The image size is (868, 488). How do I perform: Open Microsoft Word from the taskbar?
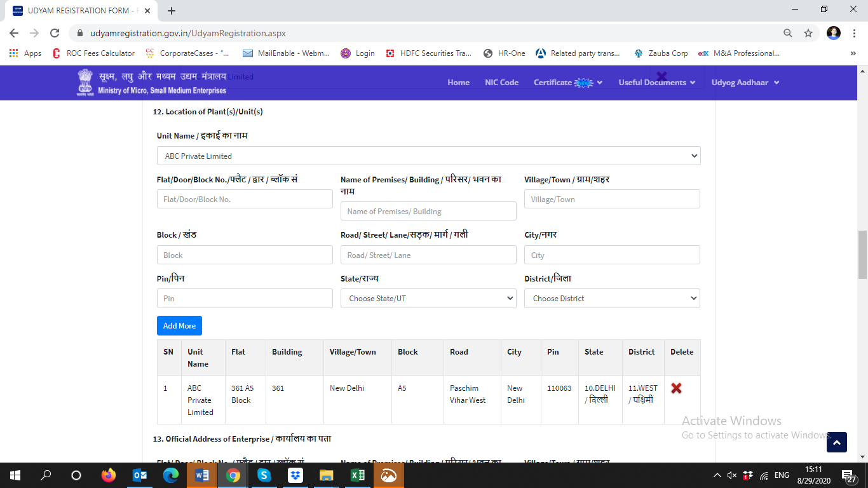click(202, 475)
